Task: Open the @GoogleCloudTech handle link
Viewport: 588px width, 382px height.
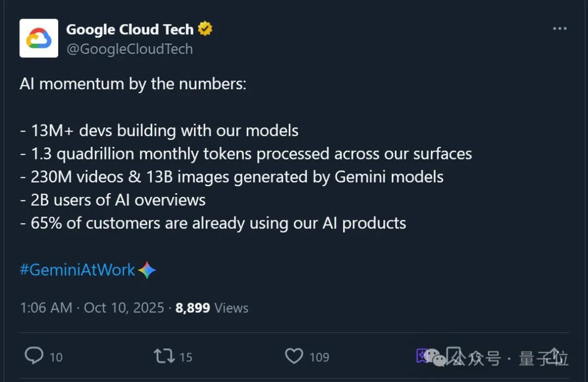Action: [x=129, y=49]
